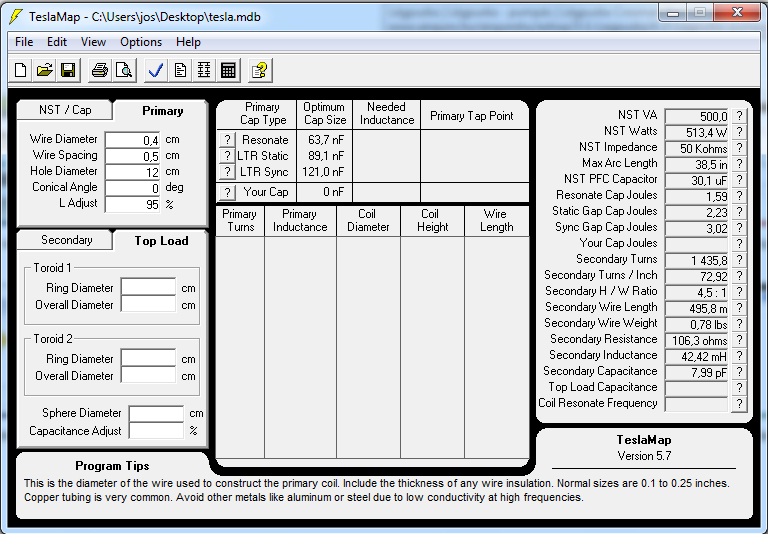Click help button beside Secondary Turns / Inch

739,276
